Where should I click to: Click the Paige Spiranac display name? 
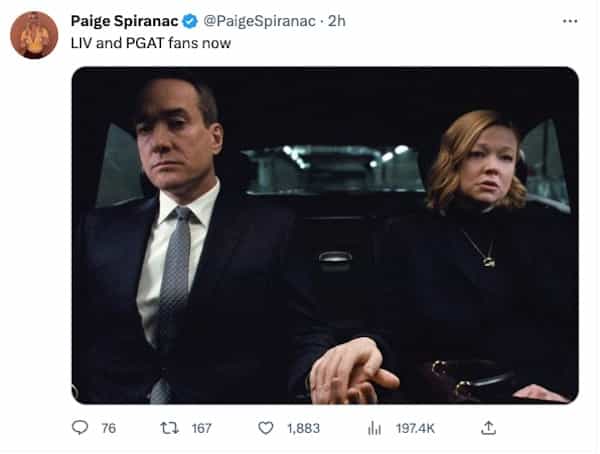tap(125, 21)
